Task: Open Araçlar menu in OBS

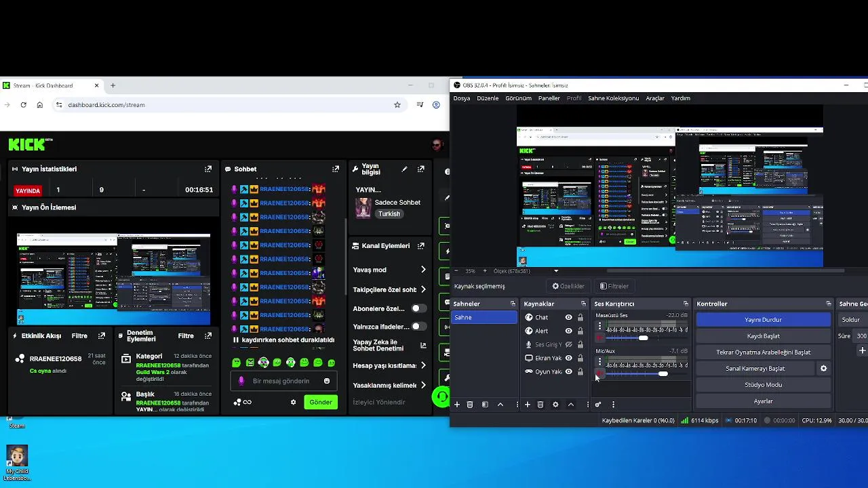Action: 655,98
